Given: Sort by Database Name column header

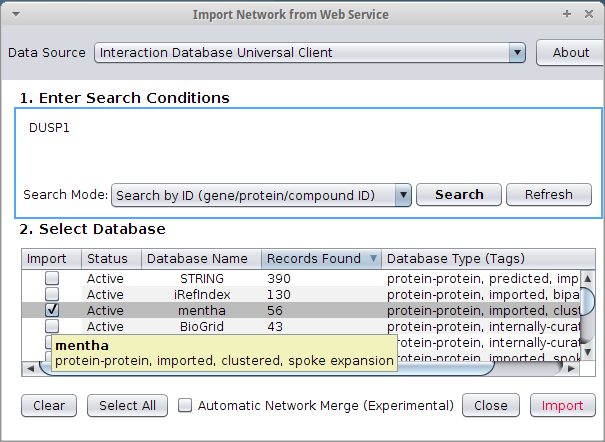Looking at the screenshot, I should coord(201,259).
